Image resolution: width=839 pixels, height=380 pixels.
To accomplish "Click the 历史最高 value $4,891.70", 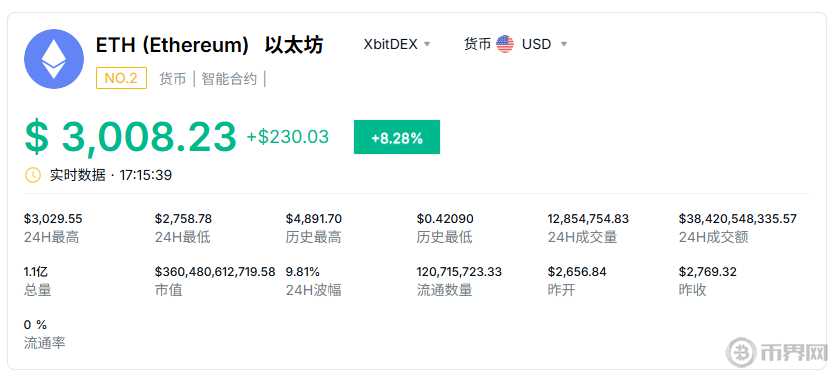I will pyautogui.click(x=314, y=219).
